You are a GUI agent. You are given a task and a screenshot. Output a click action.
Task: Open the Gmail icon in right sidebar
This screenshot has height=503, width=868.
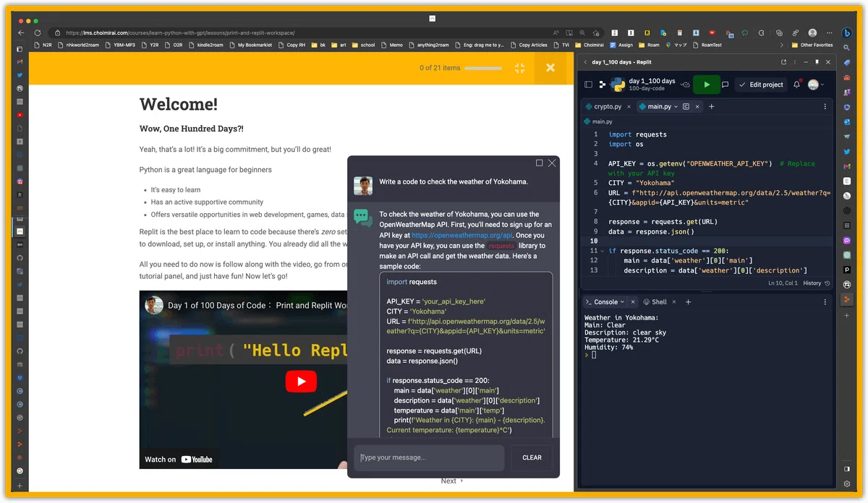(846, 166)
